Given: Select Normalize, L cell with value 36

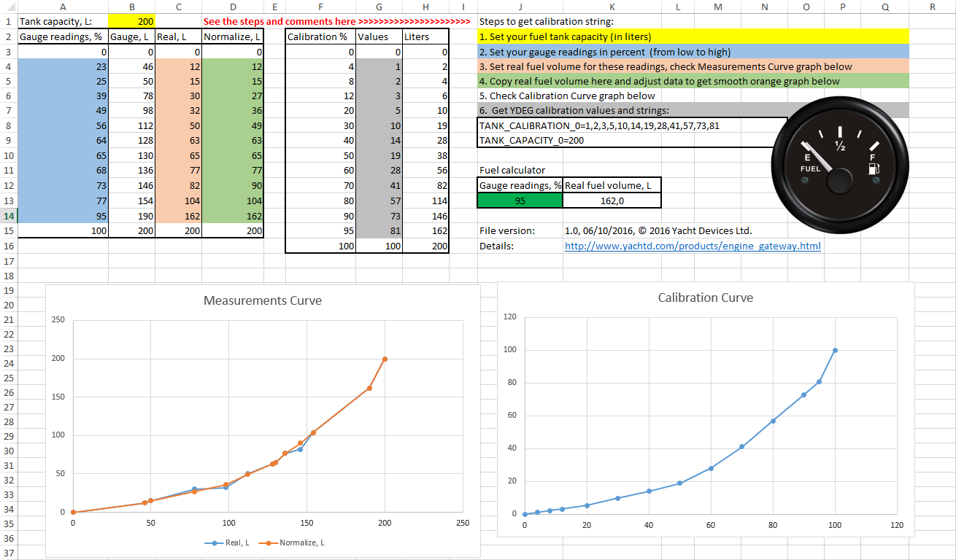Looking at the screenshot, I should pos(232,110).
